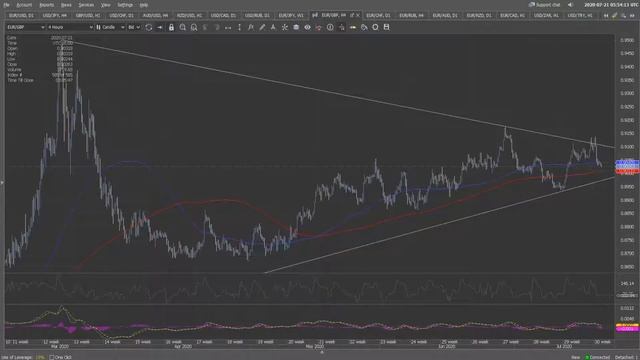Image resolution: width=640 pixels, height=360 pixels.
Task: Go to next tabs with right double-arrow
Action: 632,16
